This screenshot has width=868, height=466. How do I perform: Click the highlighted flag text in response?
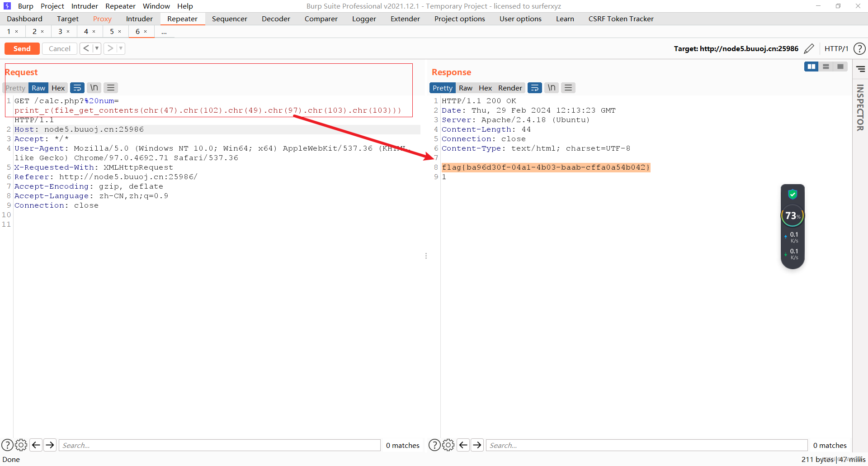pyautogui.click(x=546, y=167)
